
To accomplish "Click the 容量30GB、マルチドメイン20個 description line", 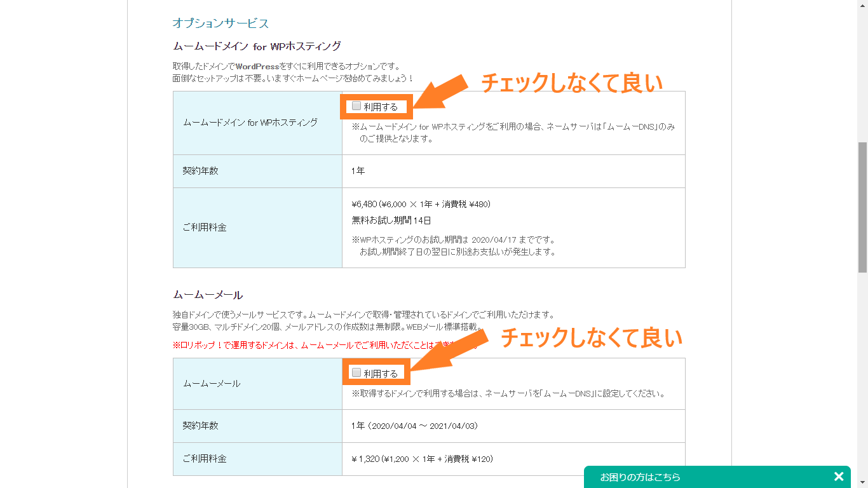I will pyautogui.click(x=327, y=327).
